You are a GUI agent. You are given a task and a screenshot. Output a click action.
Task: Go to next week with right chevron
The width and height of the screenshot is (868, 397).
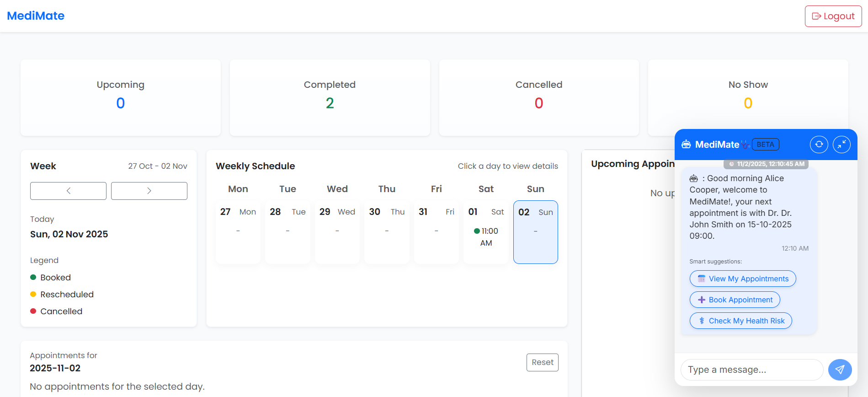coord(149,191)
